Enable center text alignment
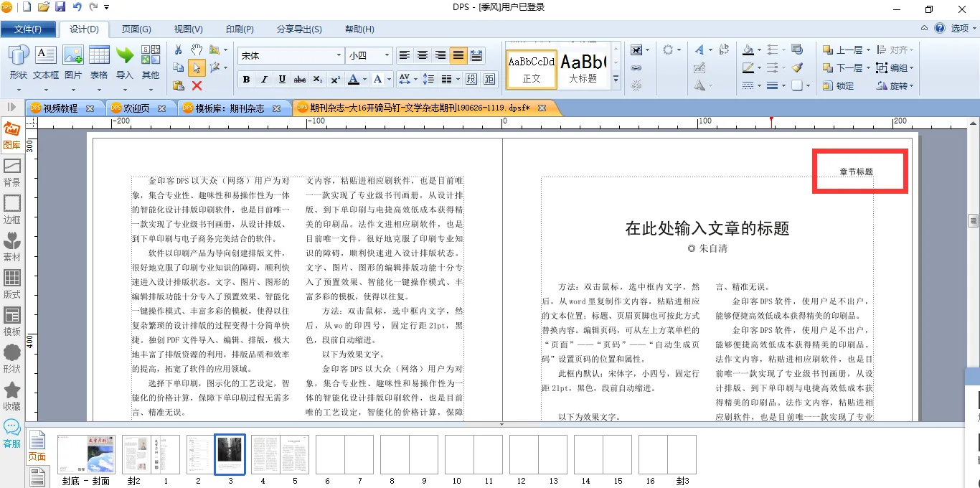Viewport: 980px width, 488px height. tap(423, 55)
